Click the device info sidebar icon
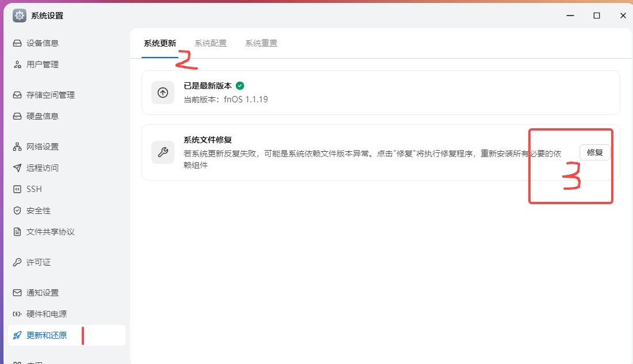 pos(17,43)
